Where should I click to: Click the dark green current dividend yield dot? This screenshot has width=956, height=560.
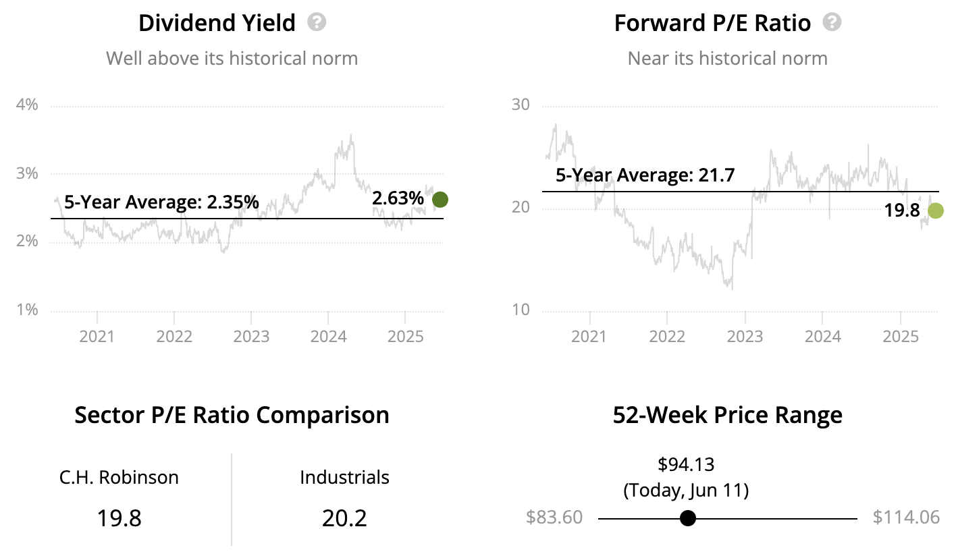pos(440,199)
